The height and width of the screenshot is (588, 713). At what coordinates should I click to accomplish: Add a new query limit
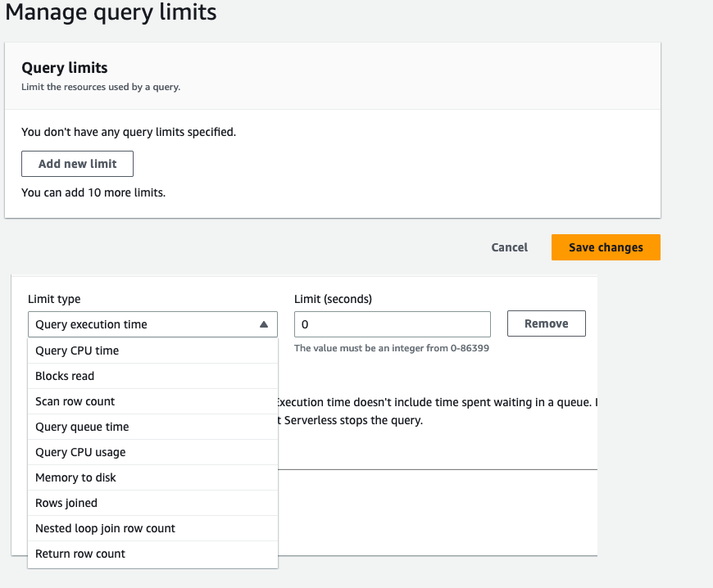77,164
